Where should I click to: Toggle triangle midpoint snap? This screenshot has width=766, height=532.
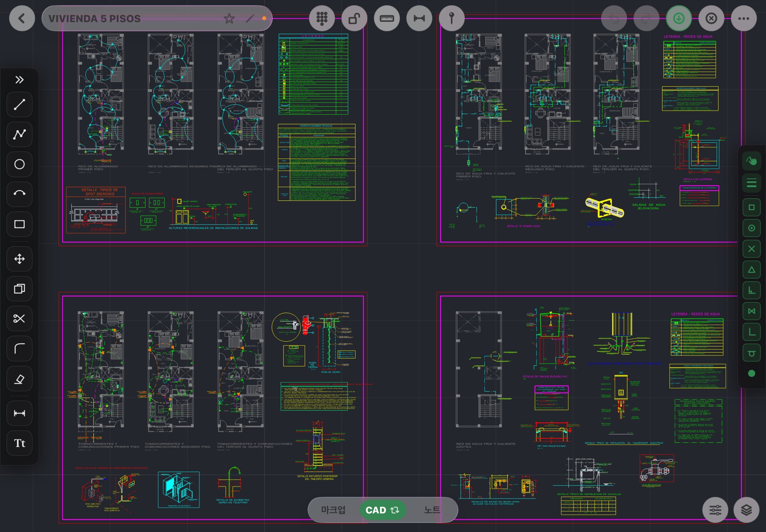point(752,270)
